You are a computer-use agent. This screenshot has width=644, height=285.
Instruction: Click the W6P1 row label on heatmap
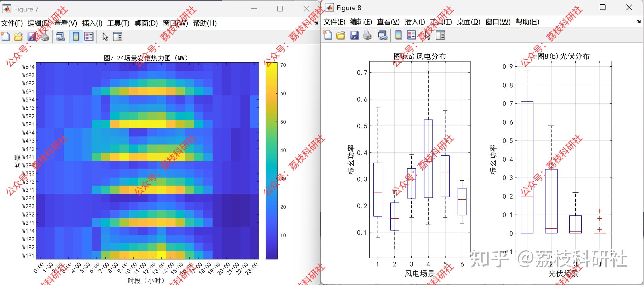point(28,92)
